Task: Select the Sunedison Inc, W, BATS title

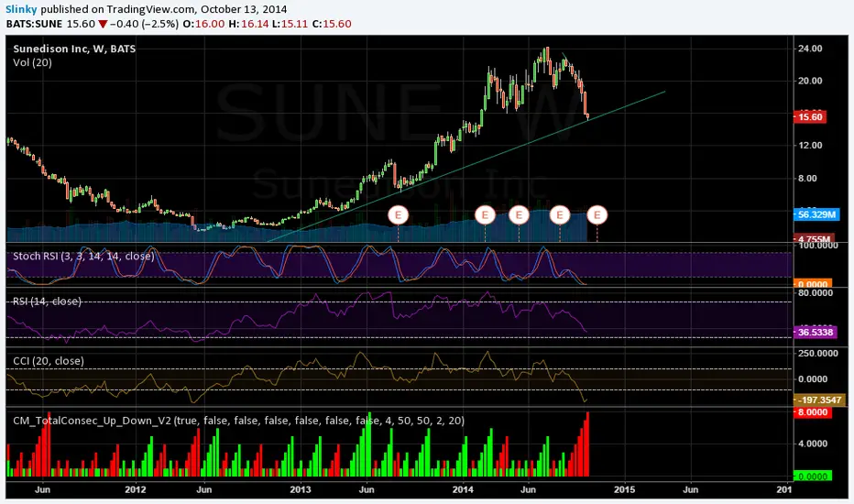Action: (x=74, y=49)
